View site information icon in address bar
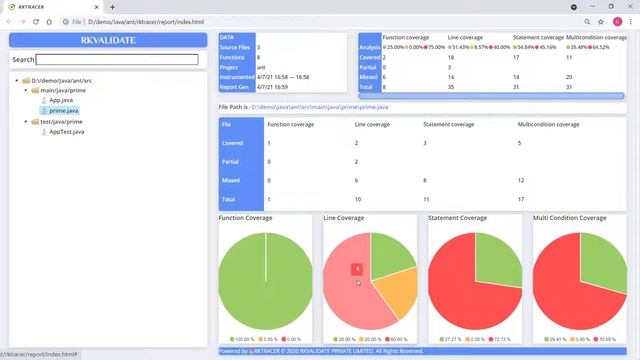 pos(66,22)
